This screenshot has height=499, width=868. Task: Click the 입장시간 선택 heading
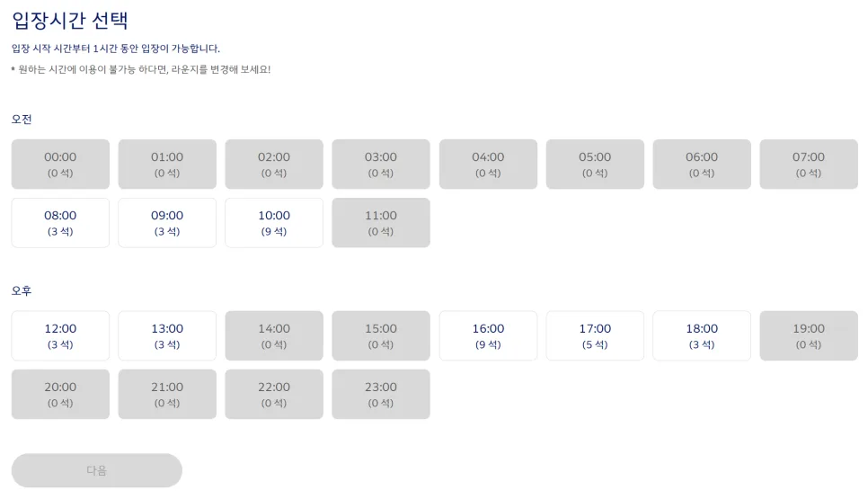point(70,21)
